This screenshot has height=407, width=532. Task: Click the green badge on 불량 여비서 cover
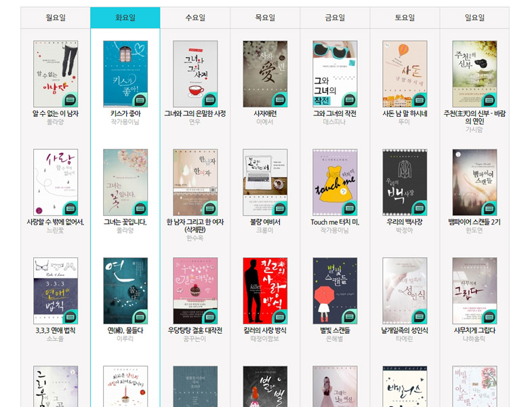pyautogui.click(x=279, y=208)
